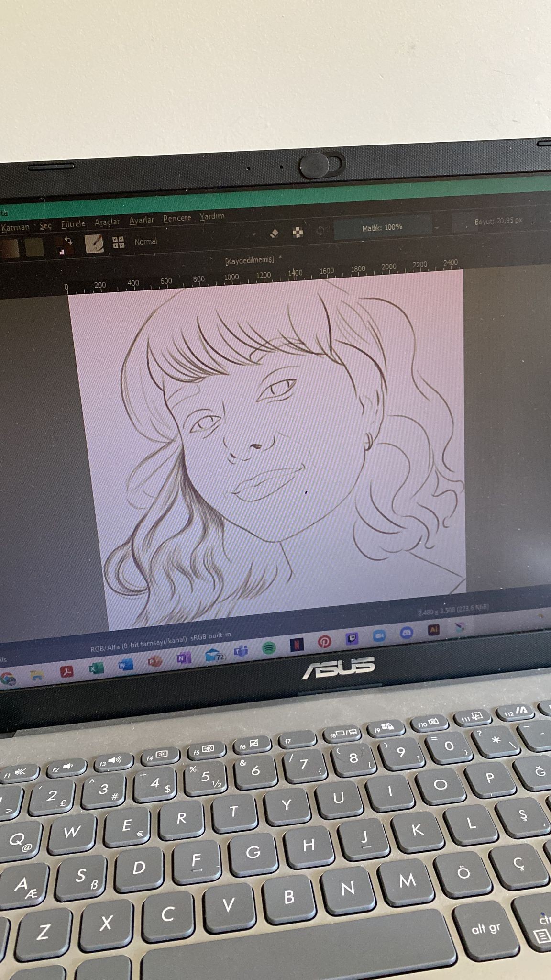The height and width of the screenshot is (980, 551).
Task: Toggle eraser mode in the brush toolbar
Action: coord(274,233)
